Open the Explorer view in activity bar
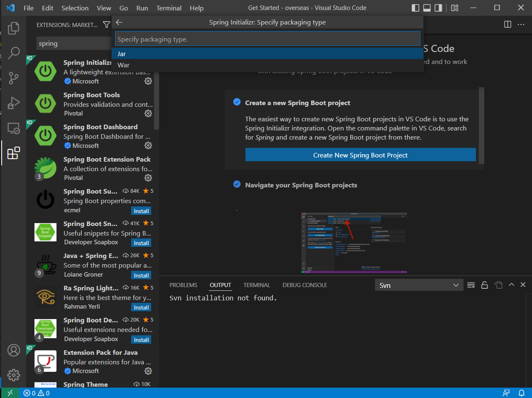532x398 pixels. pyautogui.click(x=14, y=28)
